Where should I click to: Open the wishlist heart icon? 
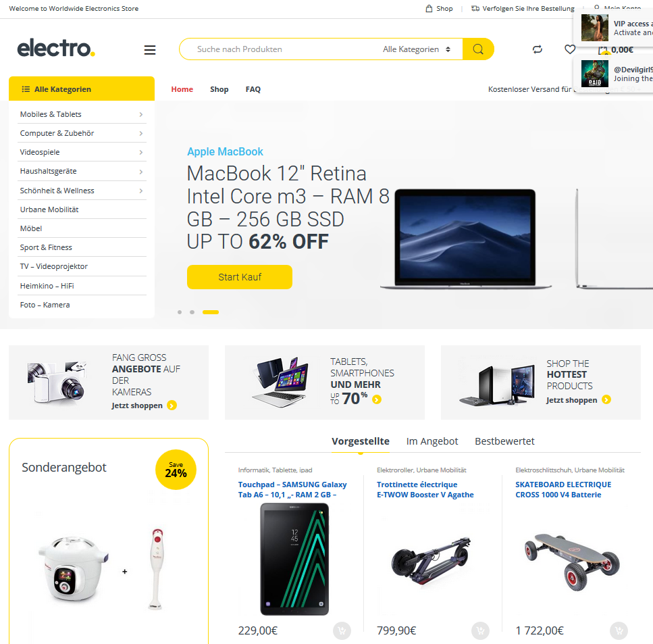(x=570, y=49)
